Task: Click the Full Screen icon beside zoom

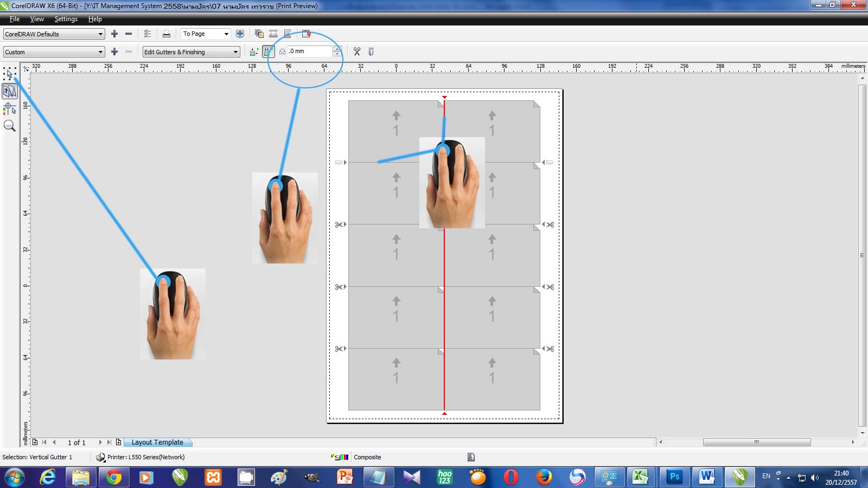Action: [240, 34]
